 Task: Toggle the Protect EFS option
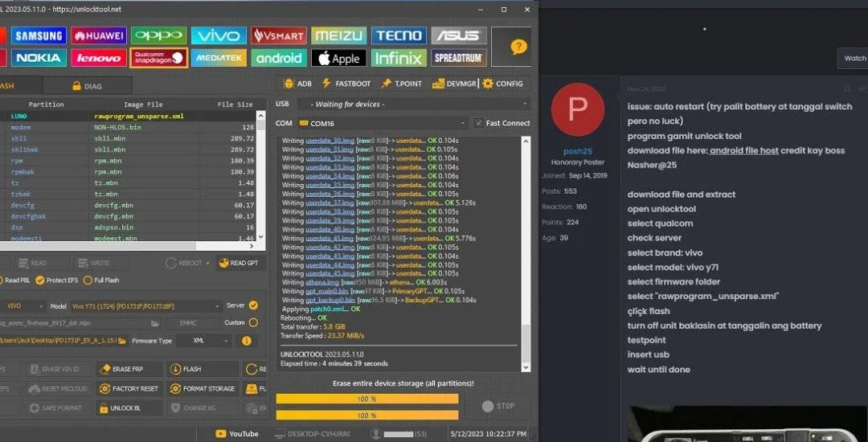click(x=56, y=280)
